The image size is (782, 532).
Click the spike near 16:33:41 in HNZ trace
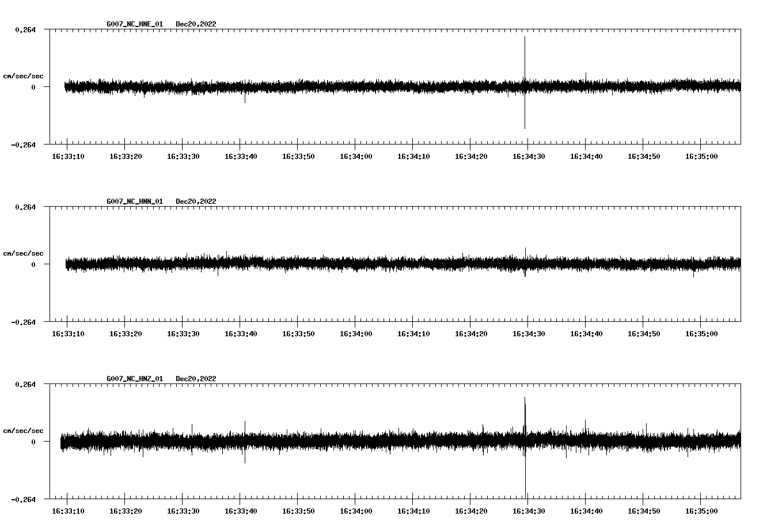pos(245,442)
